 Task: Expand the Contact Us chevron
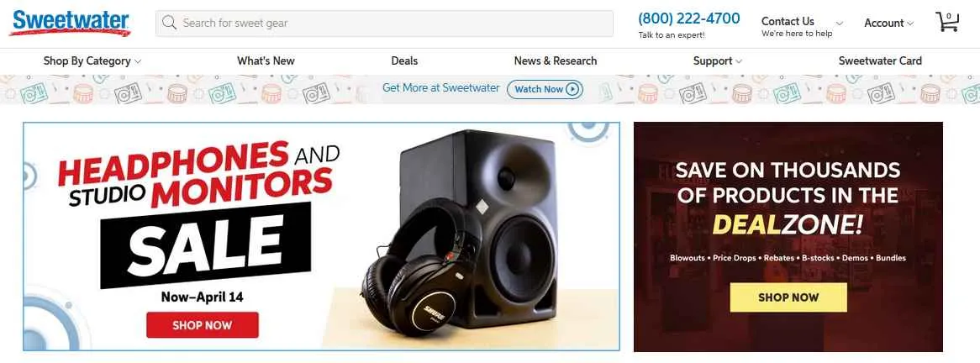click(x=840, y=24)
